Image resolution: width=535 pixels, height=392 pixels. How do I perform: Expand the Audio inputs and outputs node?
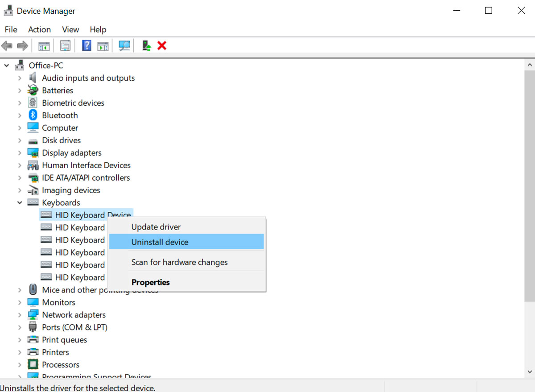20,78
